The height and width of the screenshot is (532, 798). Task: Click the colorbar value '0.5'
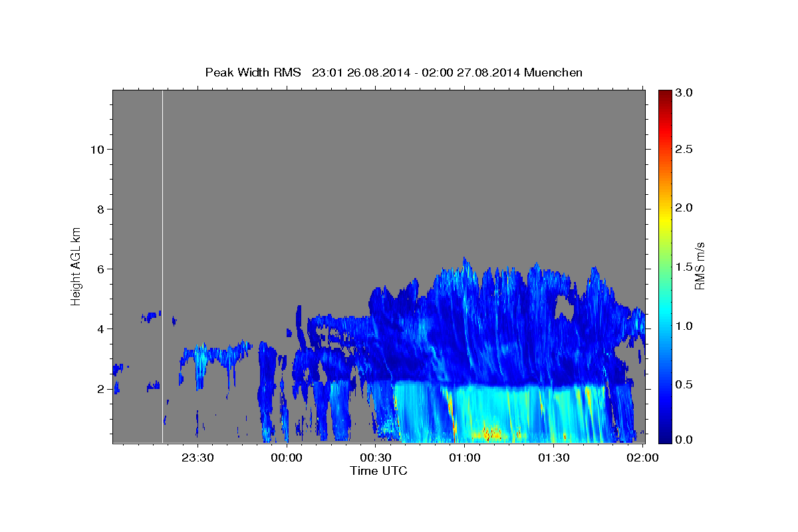[684, 384]
